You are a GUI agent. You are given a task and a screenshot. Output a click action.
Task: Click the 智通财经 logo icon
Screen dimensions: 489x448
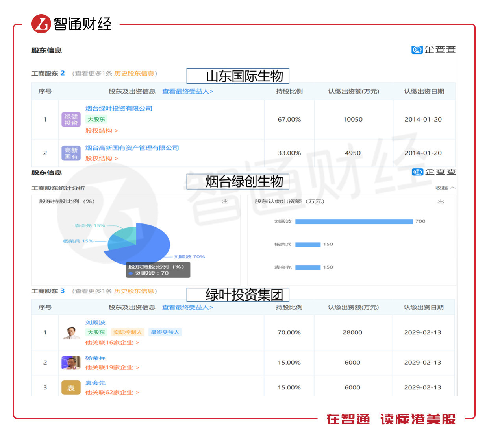coord(41,24)
